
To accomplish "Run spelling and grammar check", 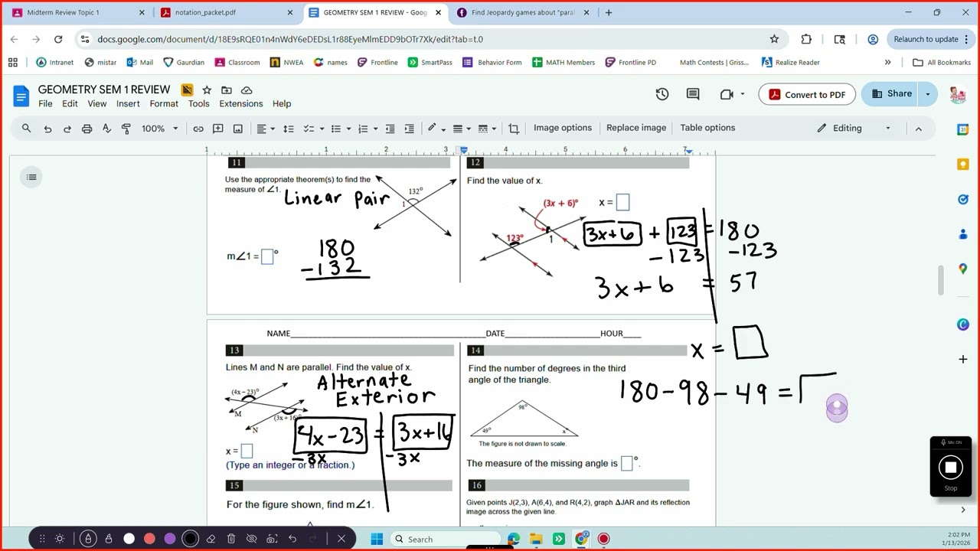I will [106, 129].
